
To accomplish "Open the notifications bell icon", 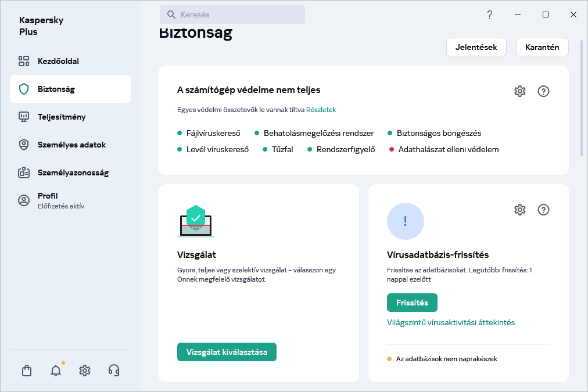I will [x=56, y=371].
